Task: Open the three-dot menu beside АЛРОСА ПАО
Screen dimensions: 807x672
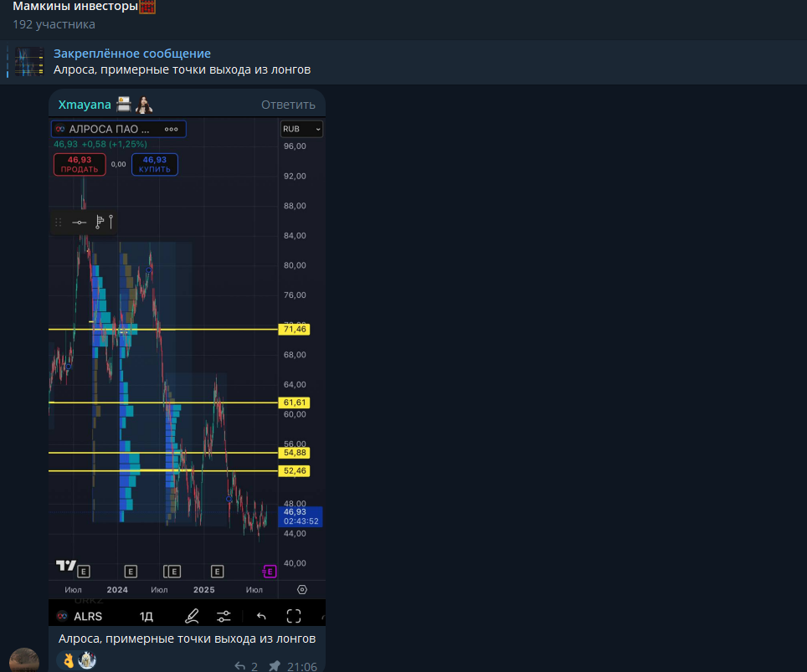Action: 172,129
